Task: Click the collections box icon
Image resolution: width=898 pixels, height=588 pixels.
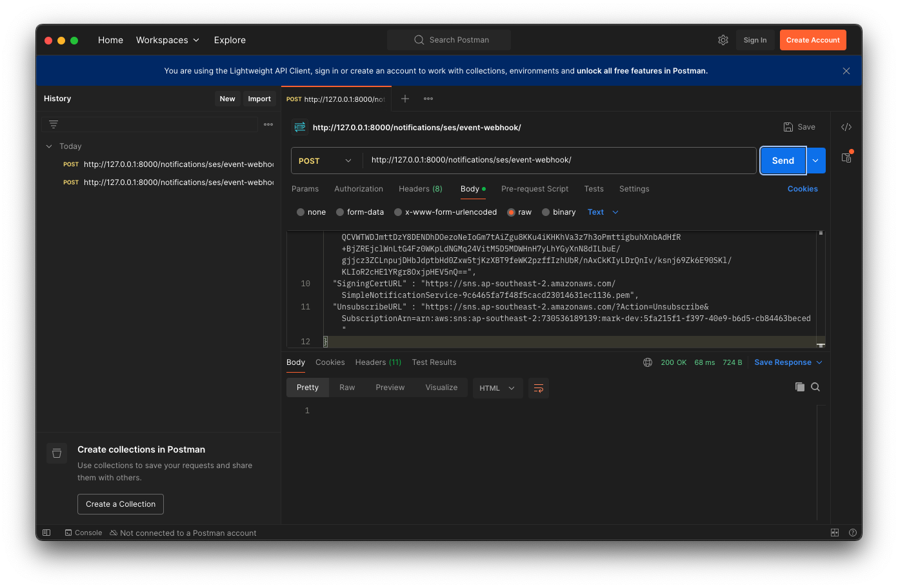Action: [x=57, y=453]
